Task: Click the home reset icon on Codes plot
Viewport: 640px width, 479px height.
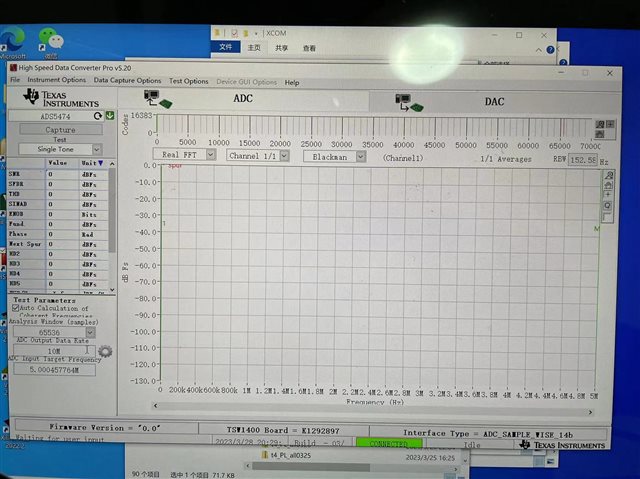Action: [600, 134]
